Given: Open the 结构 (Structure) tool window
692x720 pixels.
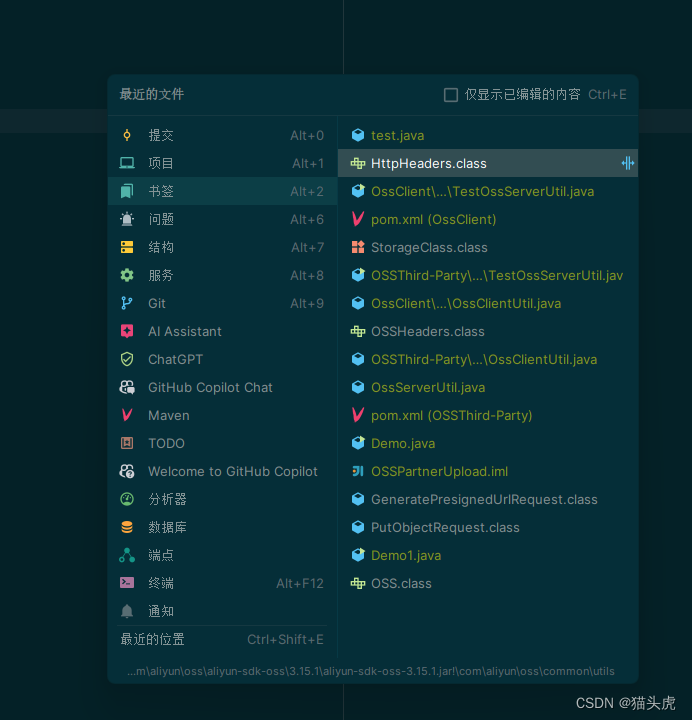Looking at the screenshot, I should point(222,248).
